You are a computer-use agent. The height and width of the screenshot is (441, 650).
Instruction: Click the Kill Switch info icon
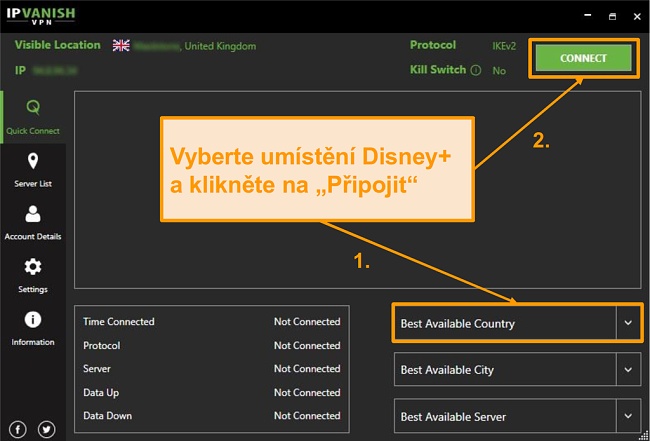[x=476, y=70]
